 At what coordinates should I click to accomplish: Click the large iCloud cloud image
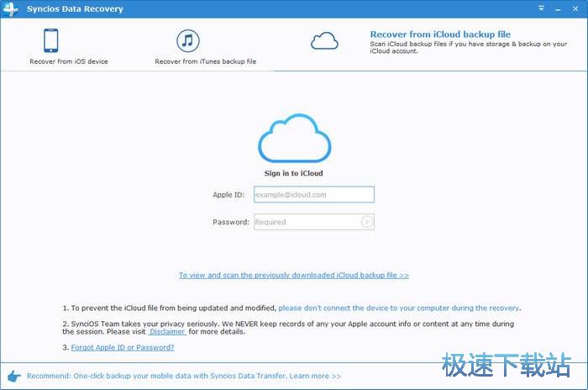point(294,138)
